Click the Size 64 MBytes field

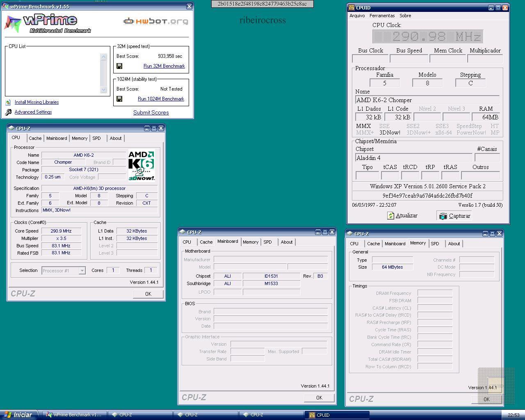click(392, 267)
